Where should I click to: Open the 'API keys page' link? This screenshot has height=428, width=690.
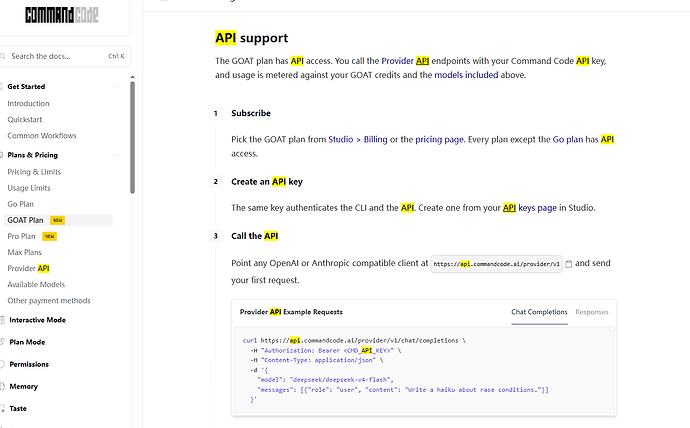click(529, 208)
